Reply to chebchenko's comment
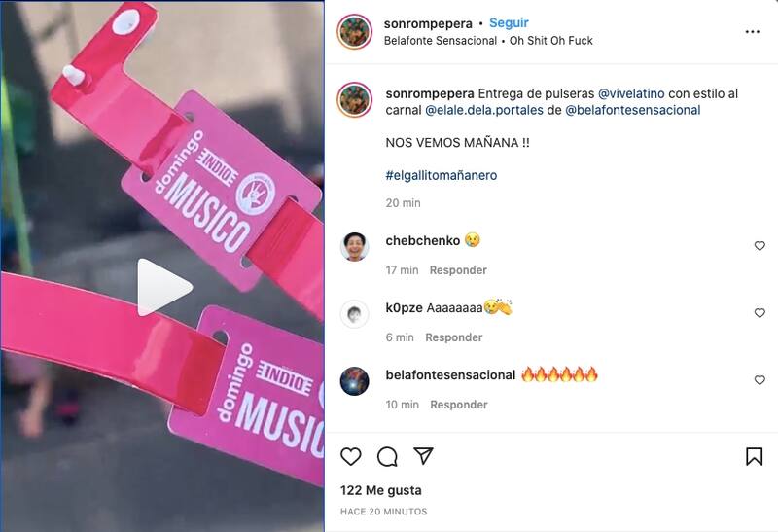Image resolution: width=778 pixels, height=532 pixels. pyautogui.click(x=458, y=270)
